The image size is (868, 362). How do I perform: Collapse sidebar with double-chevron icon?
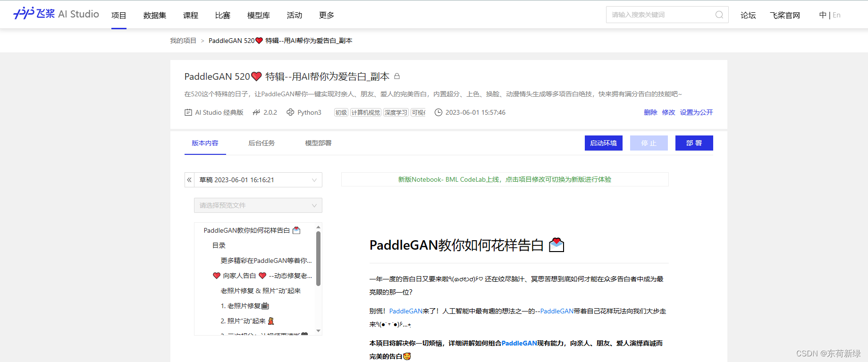(x=189, y=180)
